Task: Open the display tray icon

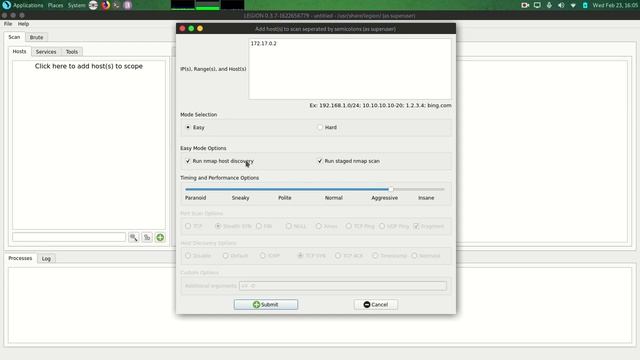Action: click(x=537, y=5)
